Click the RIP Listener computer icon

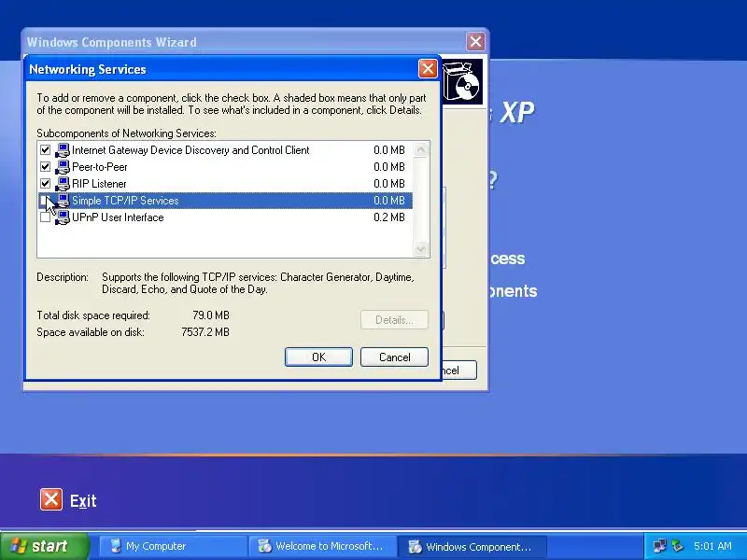[x=62, y=184]
